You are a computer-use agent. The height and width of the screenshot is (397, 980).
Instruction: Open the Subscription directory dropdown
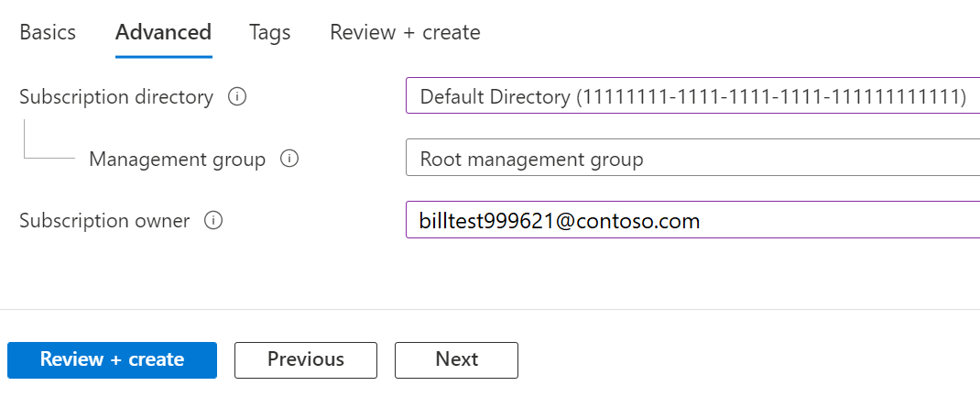(x=691, y=96)
